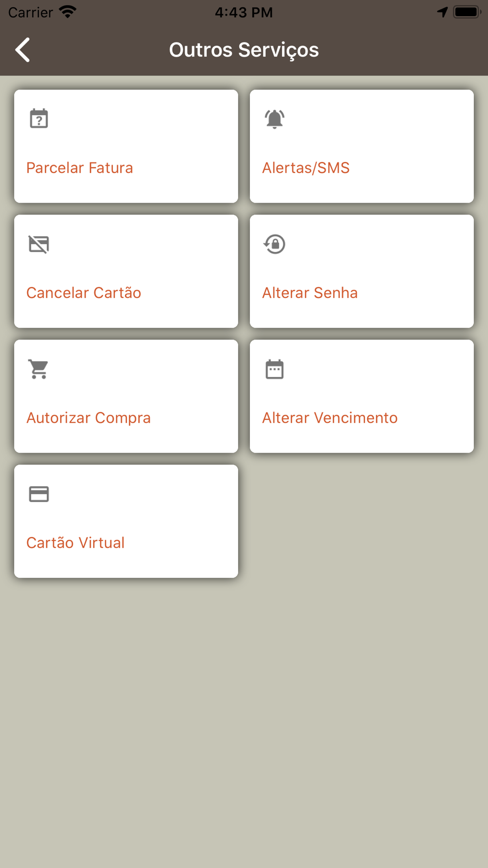Viewport: 488px width, 868px height.
Task: Tap the ringing bell alerts icon
Action: click(x=275, y=119)
